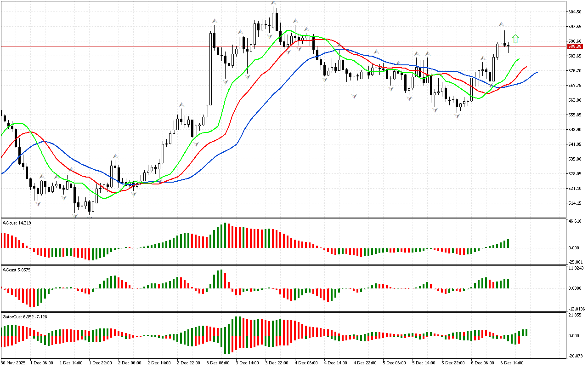The height and width of the screenshot is (368, 588).
Task: Select the tallest green bar in the AOcust histogram
Action: [225, 236]
